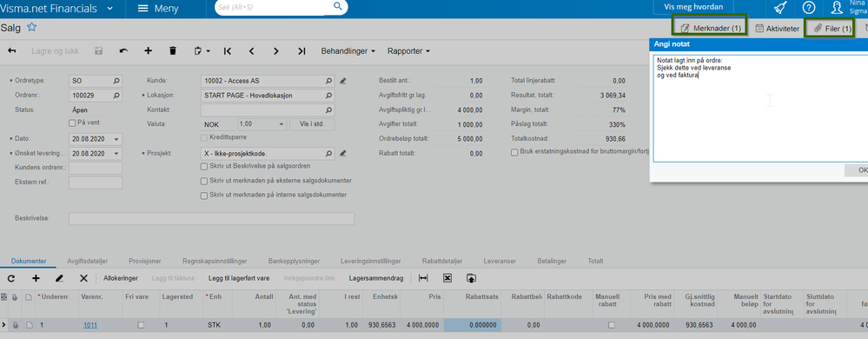
Task: Add a new sales order with the top plus icon
Action: pyautogui.click(x=148, y=51)
